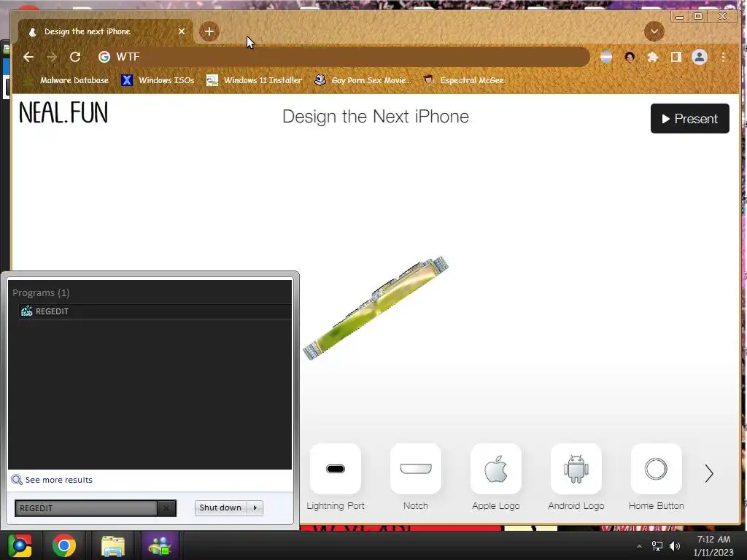Open the Espectral McGee bookmark
Viewport: 747px width, 560px height.
point(463,80)
